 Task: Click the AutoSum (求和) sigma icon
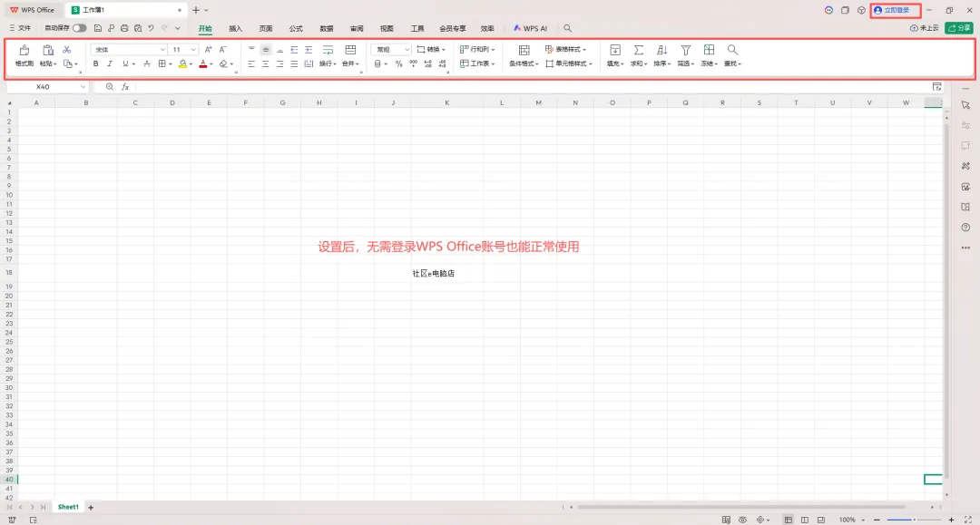click(x=638, y=50)
